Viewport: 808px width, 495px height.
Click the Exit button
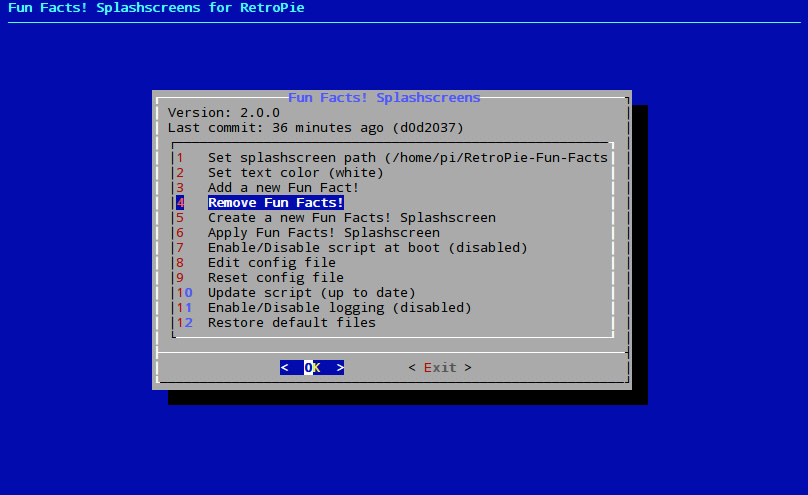pos(440,367)
